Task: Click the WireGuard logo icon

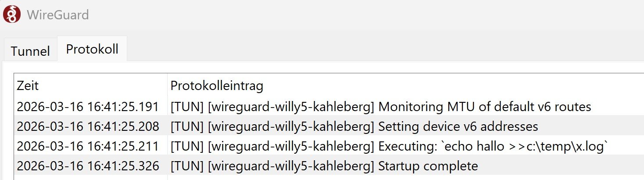Action: pyautogui.click(x=11, y=14)
